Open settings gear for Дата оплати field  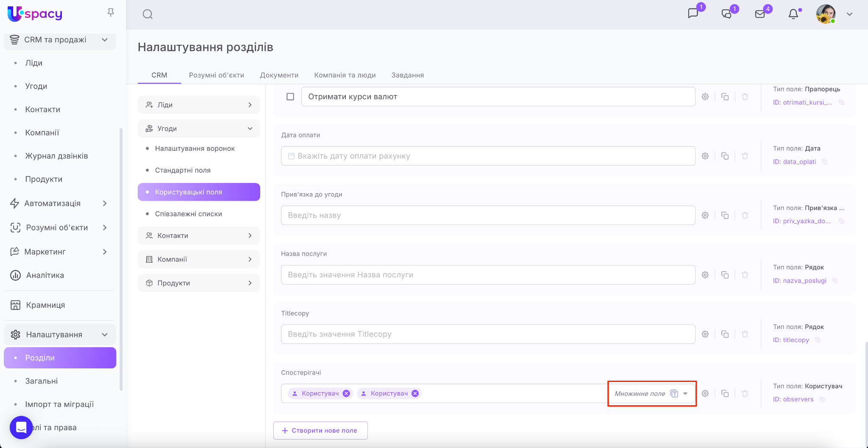(x=705, y=156)
